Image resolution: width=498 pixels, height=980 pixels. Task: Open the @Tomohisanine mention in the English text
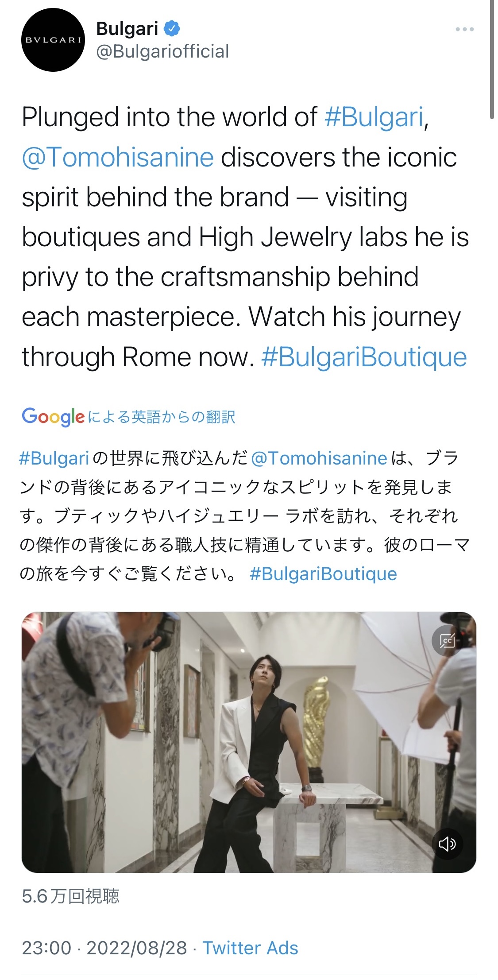coord(118,157)
